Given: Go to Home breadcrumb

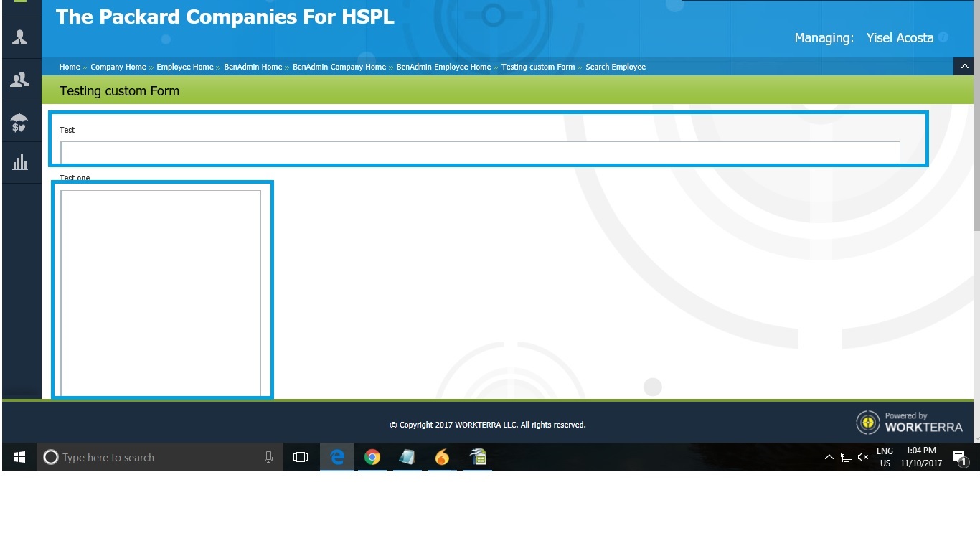Looking at the screenshot, I should pos(70,67).
